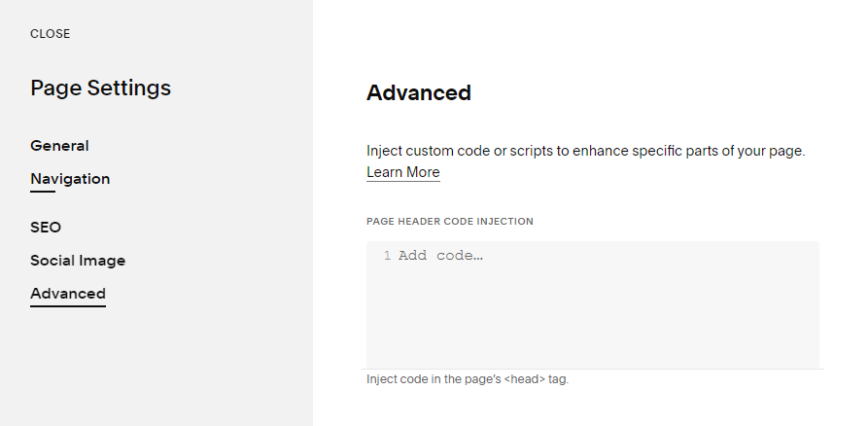
Task: Open the Learn More link
Action: pos(402,172)
